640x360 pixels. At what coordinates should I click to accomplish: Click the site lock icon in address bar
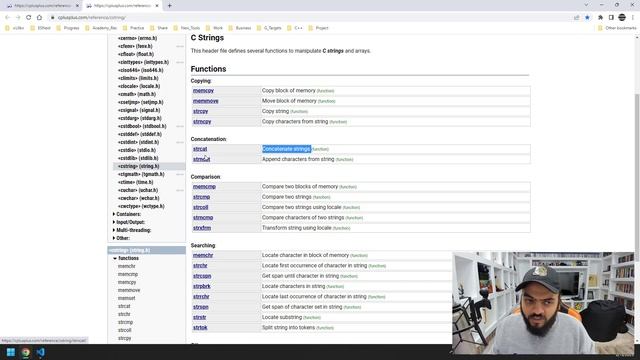(52, 18)
